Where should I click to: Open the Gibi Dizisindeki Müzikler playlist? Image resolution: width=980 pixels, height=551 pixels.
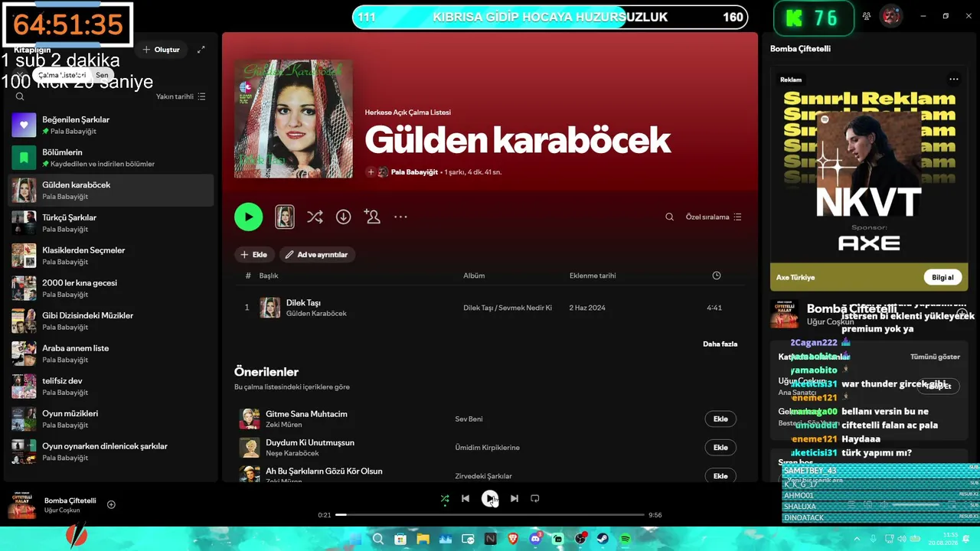(111, 321)
